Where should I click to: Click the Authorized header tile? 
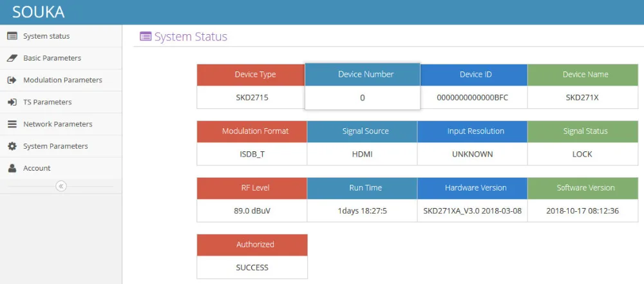coord(252,245)
